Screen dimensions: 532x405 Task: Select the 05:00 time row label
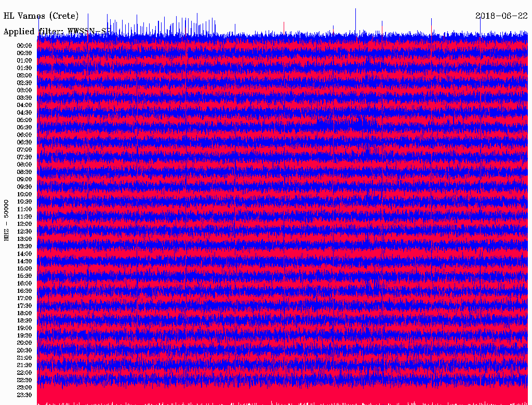coord(24,120)
